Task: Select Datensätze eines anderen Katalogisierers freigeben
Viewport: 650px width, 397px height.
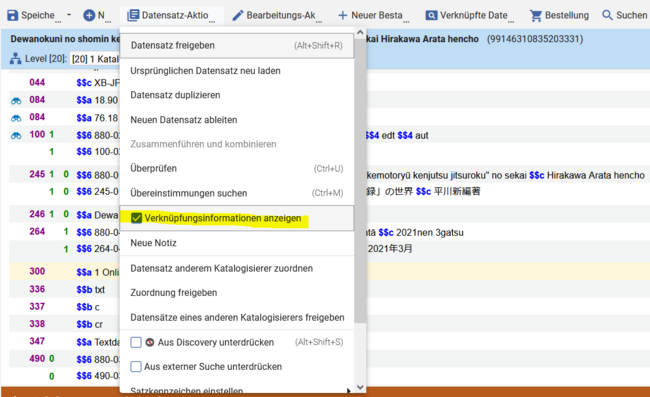Action: pyautogui.click(x=237, y=317)
